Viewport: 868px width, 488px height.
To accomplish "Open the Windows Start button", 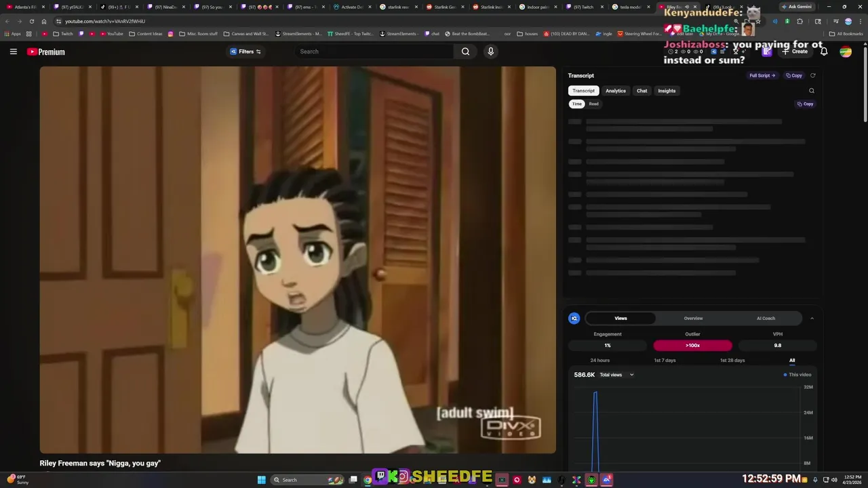I will 261,480.
